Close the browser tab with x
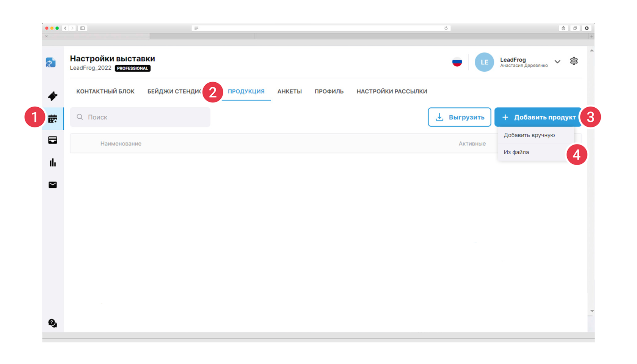Screen dimensions: 637x364 (x=46, y=36)
